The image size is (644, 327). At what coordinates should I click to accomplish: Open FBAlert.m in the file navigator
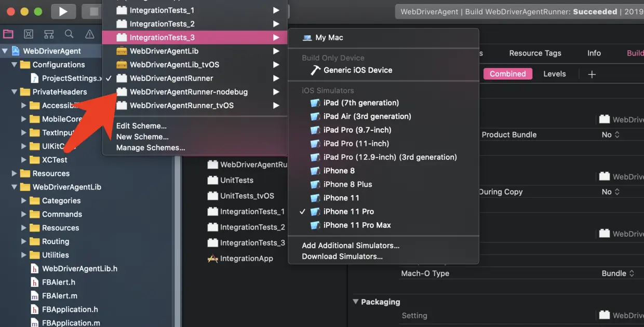[x=59, y=296]
